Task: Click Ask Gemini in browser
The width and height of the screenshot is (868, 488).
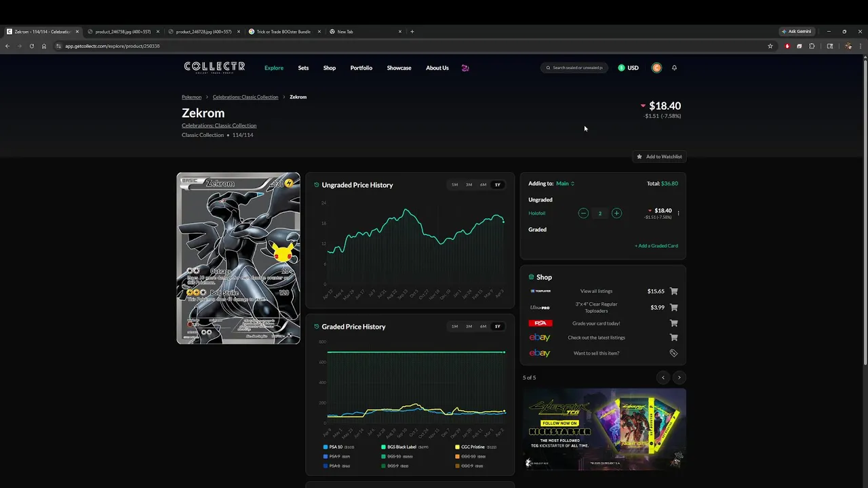Action: point(796,31)
